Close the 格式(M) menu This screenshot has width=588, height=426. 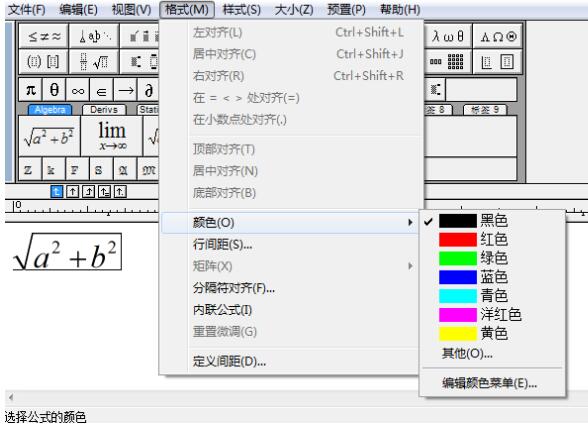pyautogui.click(x=187, y=9)
